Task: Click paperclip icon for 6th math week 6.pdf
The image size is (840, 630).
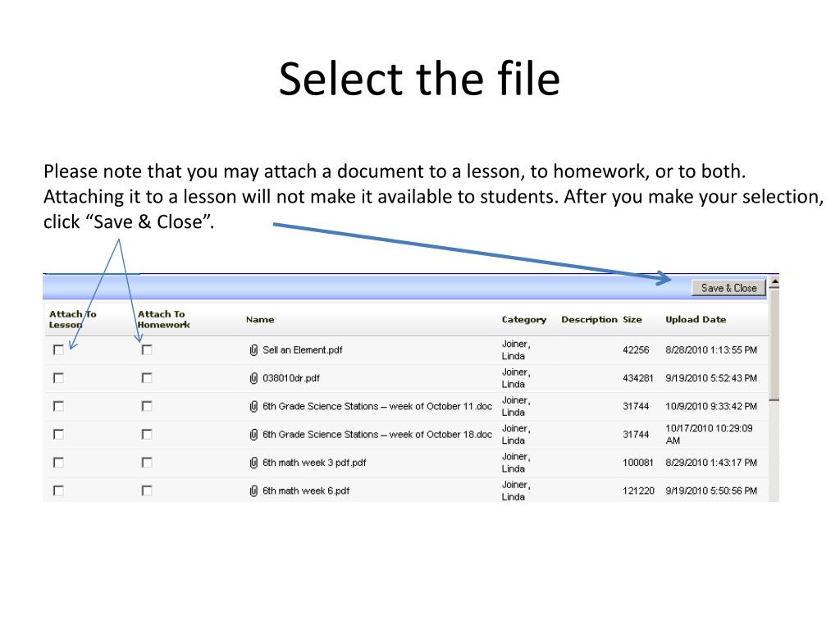Action: [x=254, y=491]
